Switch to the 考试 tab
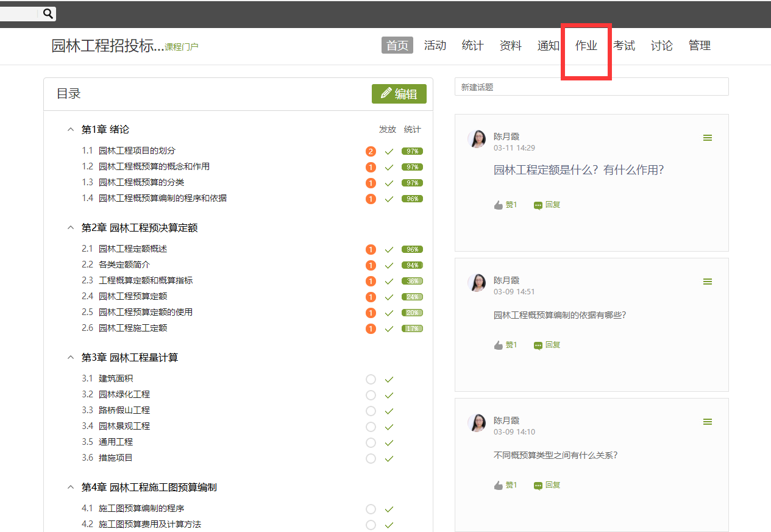The width and height of the screenshot is (771, 532). coord(624,46)
